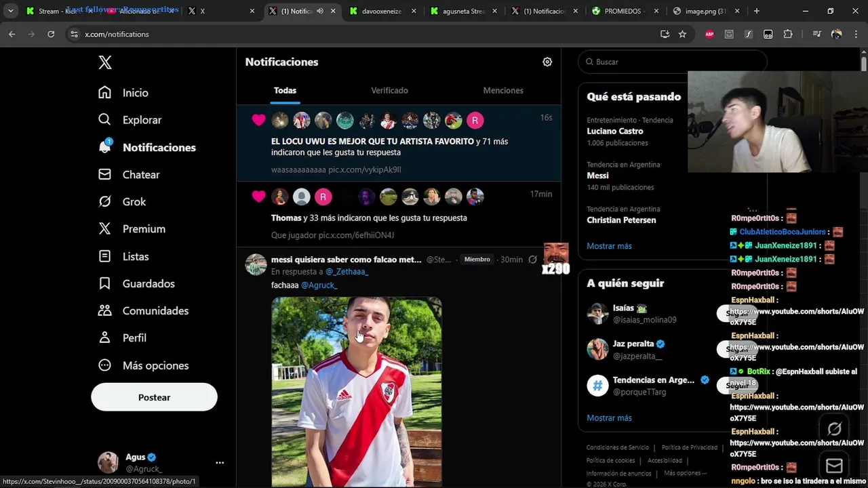The height and width of the screenshot is (488, 868).
Task: Open the River Plate jersey photo
Action: click(x=357, y=392)
